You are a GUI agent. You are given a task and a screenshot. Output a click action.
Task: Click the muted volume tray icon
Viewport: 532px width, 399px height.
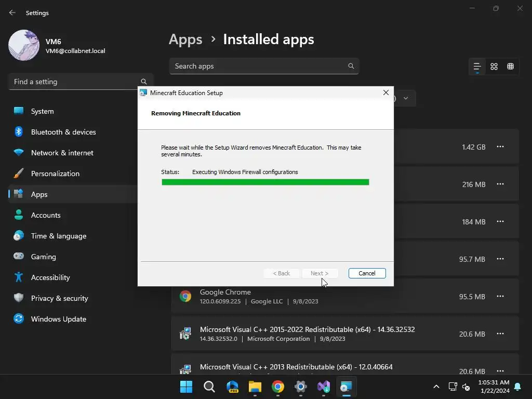click(466, 387)
